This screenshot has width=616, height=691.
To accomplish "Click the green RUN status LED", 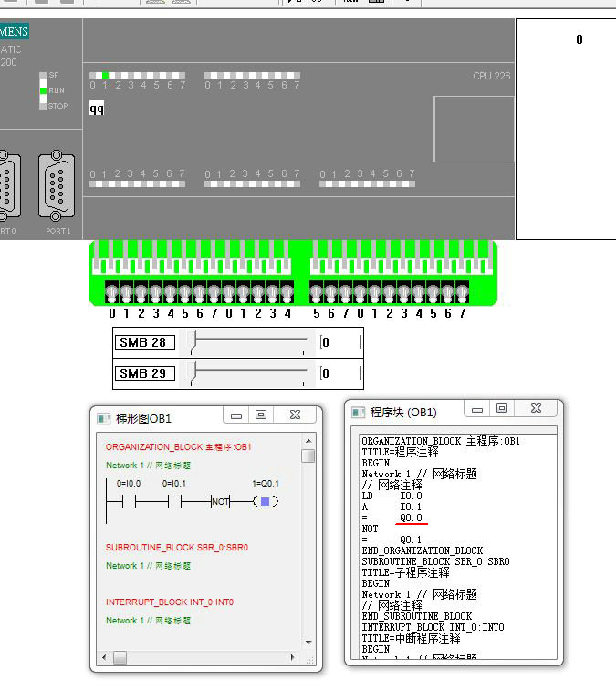I will click(43, 90).
